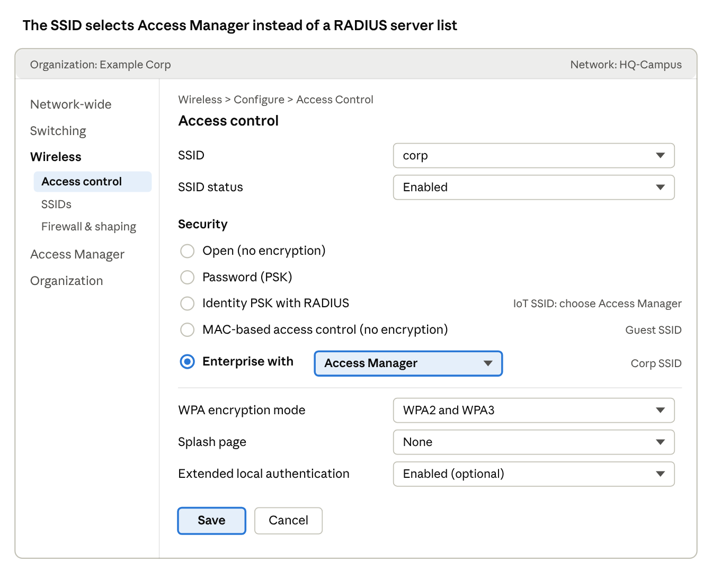Image resolution: width=712 pixels, height=588 pixels.
Task: Go to Switching in the sidebar
Action: 58,131
